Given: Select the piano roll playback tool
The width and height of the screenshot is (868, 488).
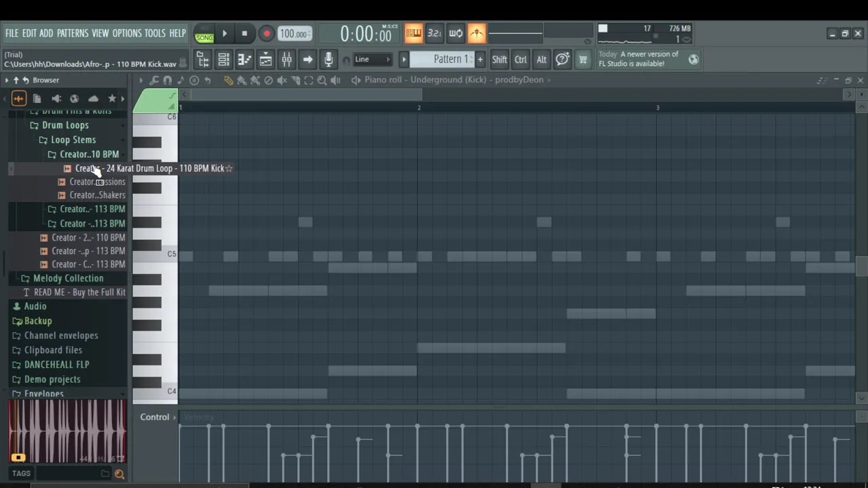Looking at the screenshot, I should point(336,80).
